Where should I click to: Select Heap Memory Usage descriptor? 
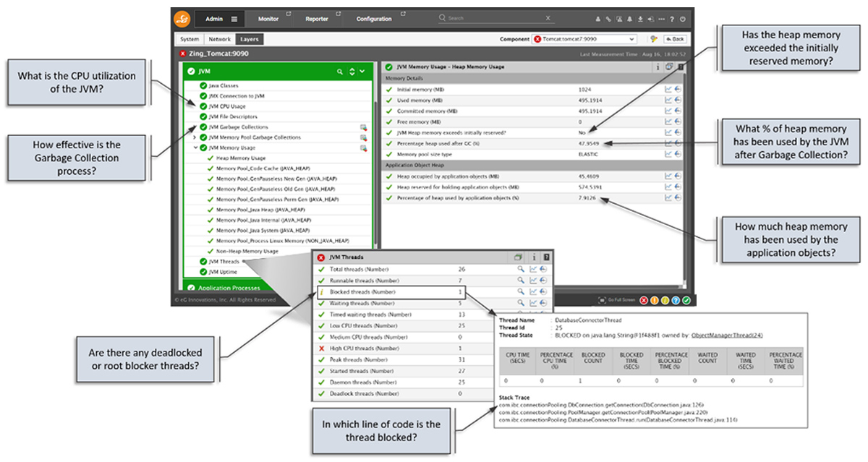pyautogui.click(x=241, y=158)
